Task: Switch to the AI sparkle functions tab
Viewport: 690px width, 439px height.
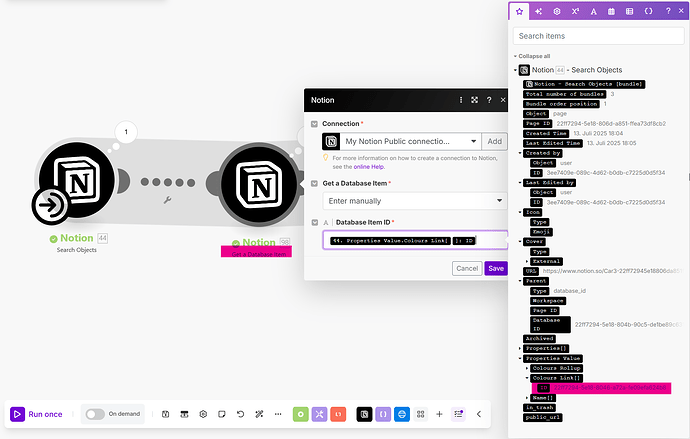Action: click(538, 11)
